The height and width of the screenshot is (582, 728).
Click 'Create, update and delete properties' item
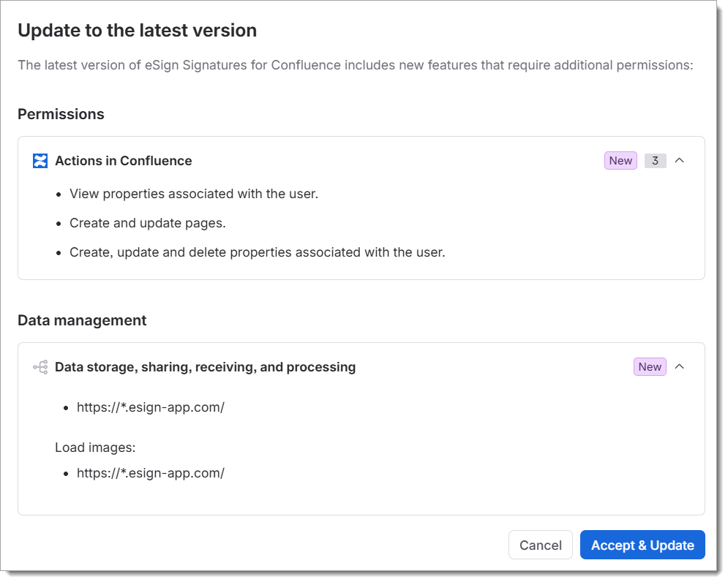coord(258,252)
